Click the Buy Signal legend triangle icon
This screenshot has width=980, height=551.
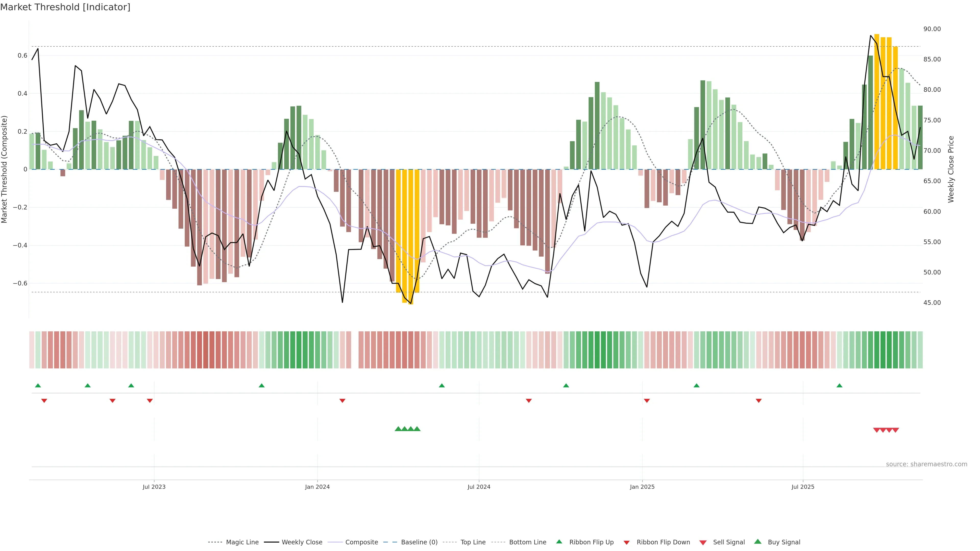[758, 542]
